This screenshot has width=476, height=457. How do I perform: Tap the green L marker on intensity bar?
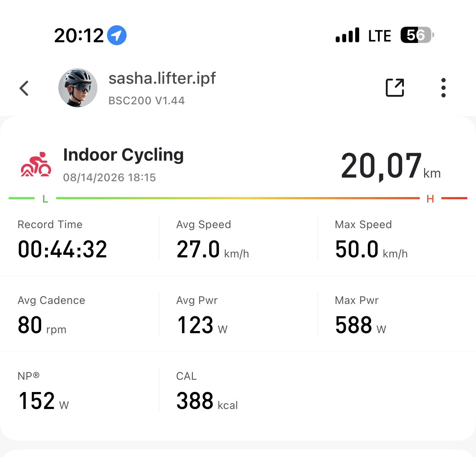click(45, 199)
